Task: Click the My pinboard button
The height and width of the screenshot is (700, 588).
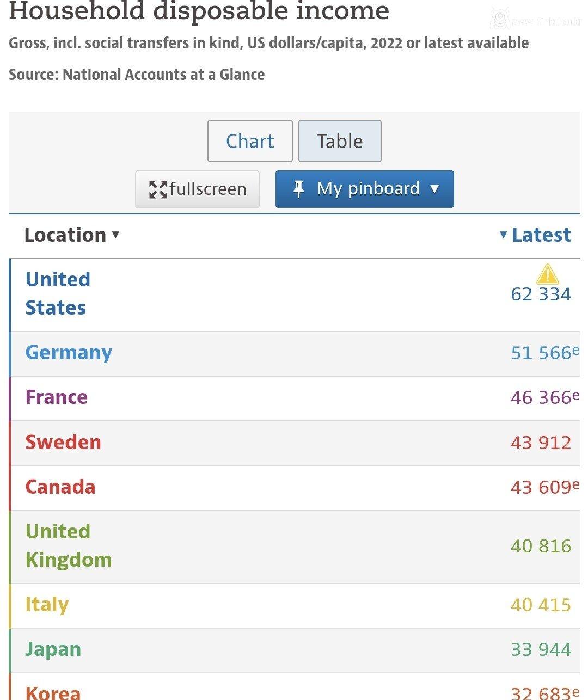Action: click(x=364, y=189)
